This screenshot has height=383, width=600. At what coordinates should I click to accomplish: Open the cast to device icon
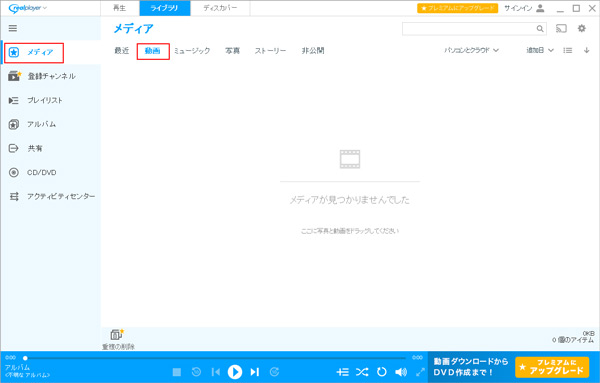561,29
